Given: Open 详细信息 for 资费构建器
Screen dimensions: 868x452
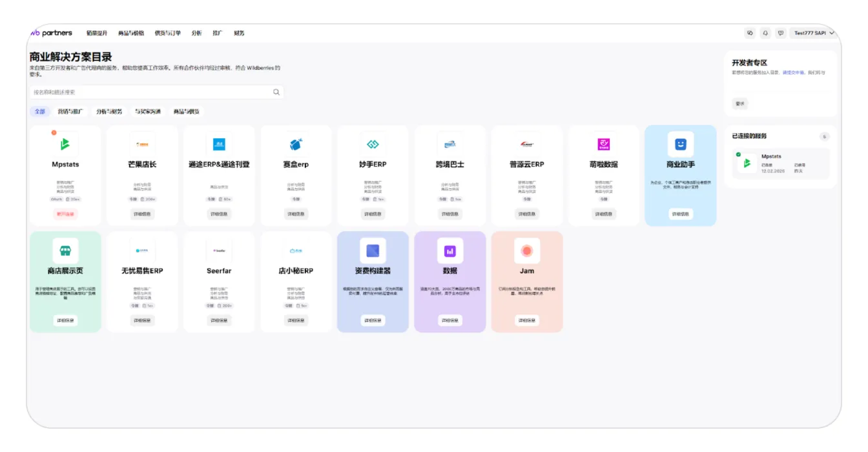Looking at the screenshot, I should (x=373, y=320).
